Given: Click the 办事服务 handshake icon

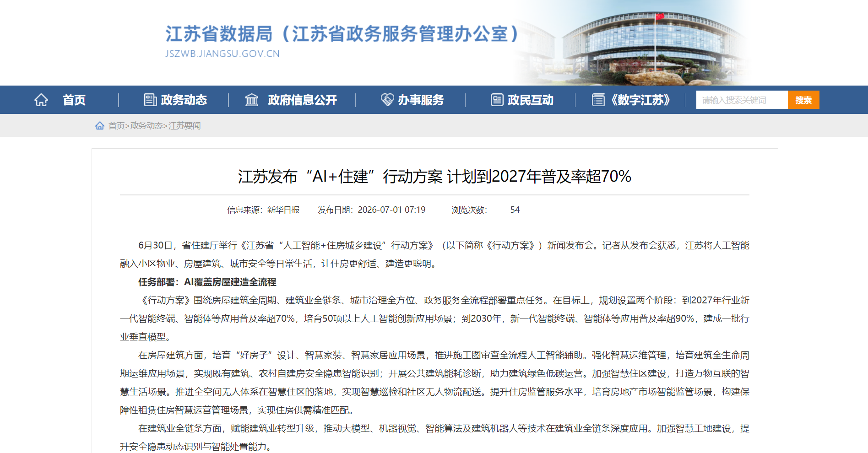Looking at the screenshot, I should pyautogui.click(x=387, y=100).
